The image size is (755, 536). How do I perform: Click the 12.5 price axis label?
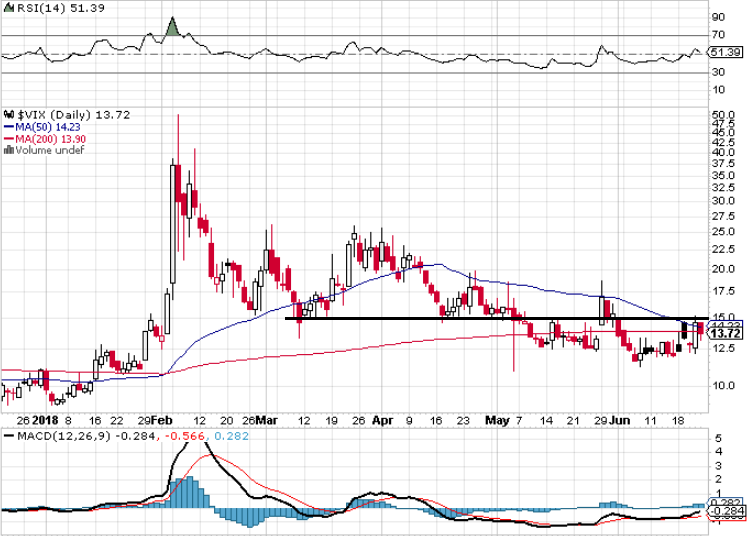(x=724, y=348)
